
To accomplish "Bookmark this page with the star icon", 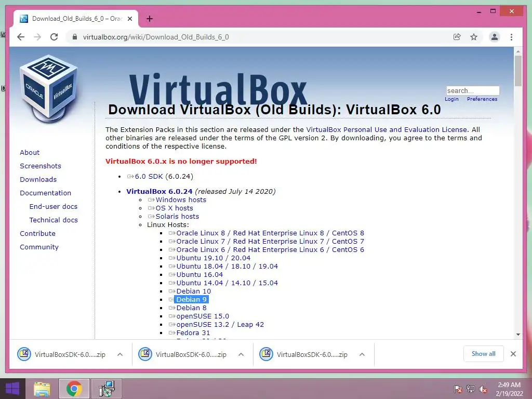I will (x=474, y=37).
